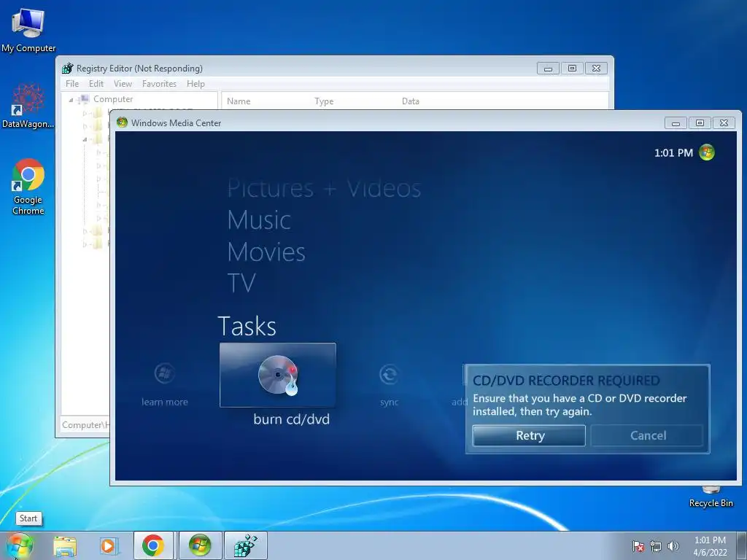This screenshot has width=747, height=560.
Task: Open the Music category in Media Center
Action: (259, 220)
